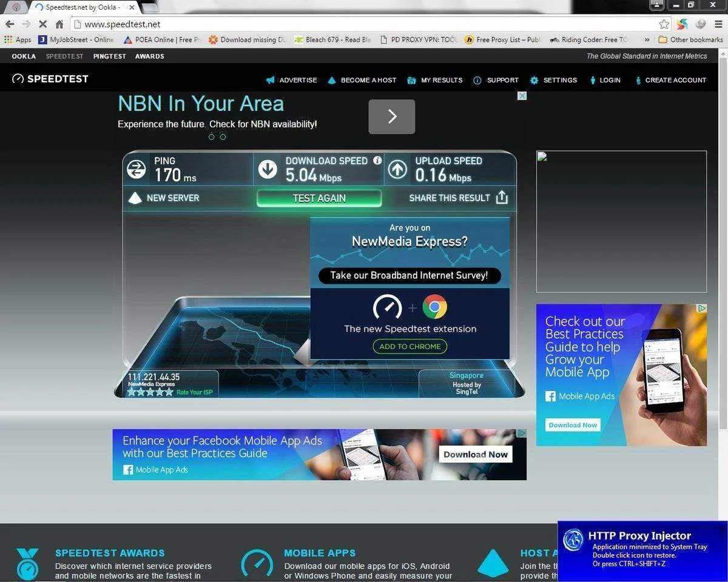728x582 pixels.
Task: Close NBN ad with AdChoices X
Action: click(x=522, y=96)
